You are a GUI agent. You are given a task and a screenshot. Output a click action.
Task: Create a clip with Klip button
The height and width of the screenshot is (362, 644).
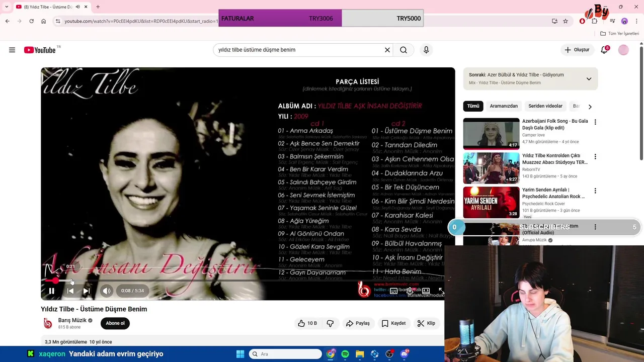click(426, 323)
